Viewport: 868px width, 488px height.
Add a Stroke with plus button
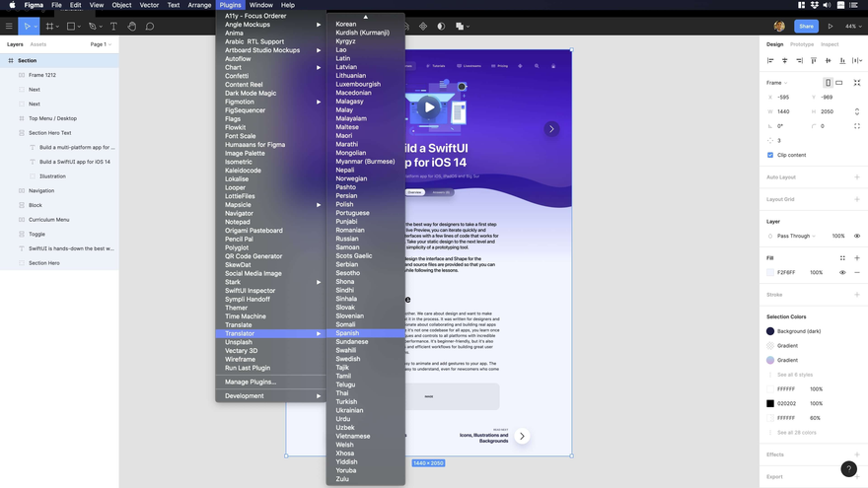point(857,295)
